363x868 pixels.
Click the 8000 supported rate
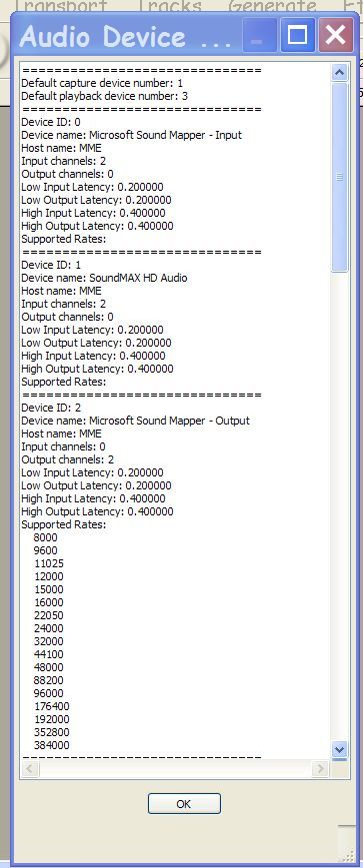pyautogui.click(x=45, y=537)
